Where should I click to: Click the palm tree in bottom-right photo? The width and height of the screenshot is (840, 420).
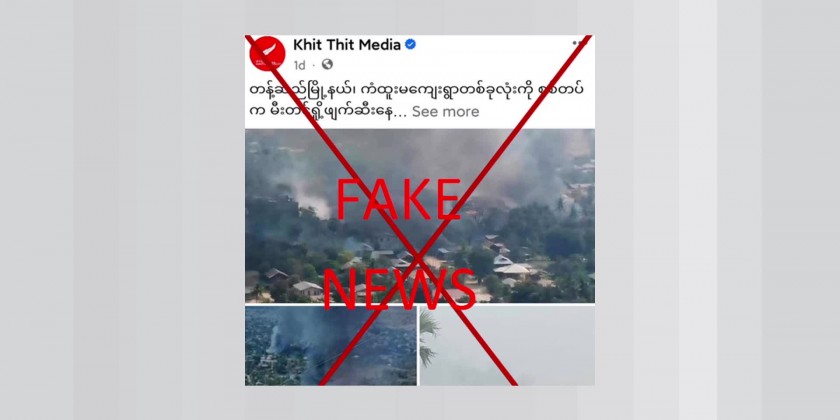pyautogui.click(x=429, y=338)
